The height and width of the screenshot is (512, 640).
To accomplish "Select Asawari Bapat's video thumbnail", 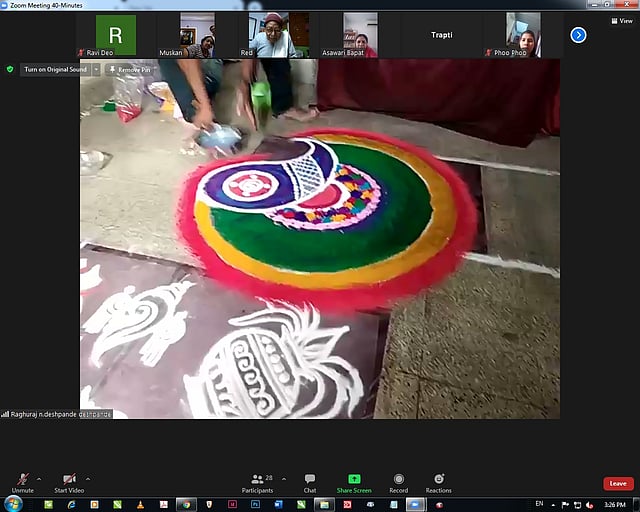I will coord(360,35).
